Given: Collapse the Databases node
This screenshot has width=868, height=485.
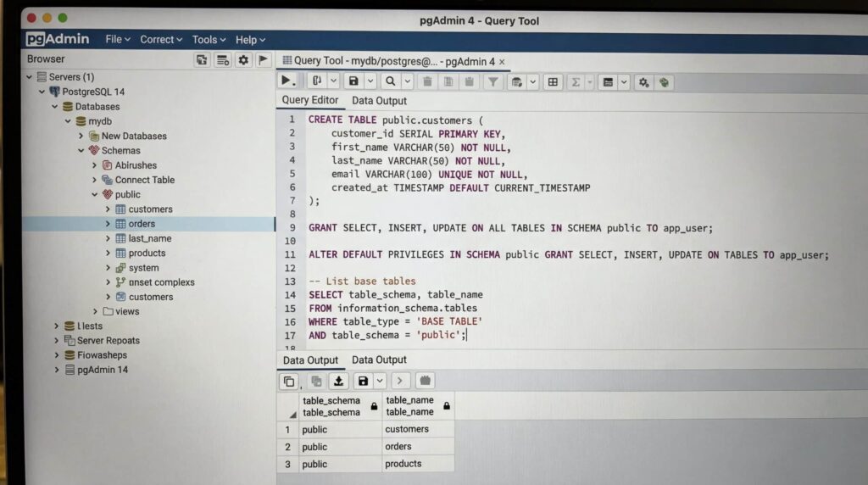Looking at the screenshot, I should (55, 106).
